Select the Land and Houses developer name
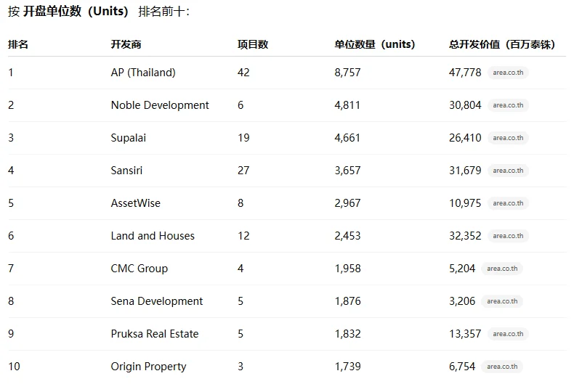 [x=153, y=236]
